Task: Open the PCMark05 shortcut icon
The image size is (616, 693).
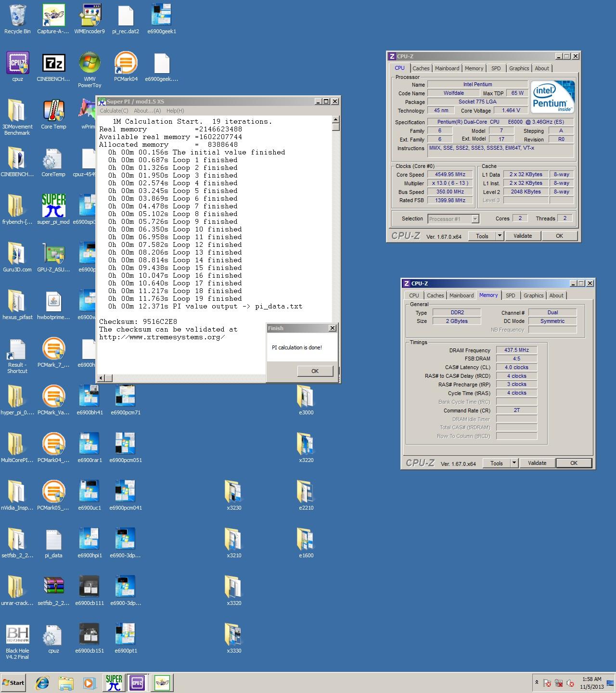Action: point(53,496)
